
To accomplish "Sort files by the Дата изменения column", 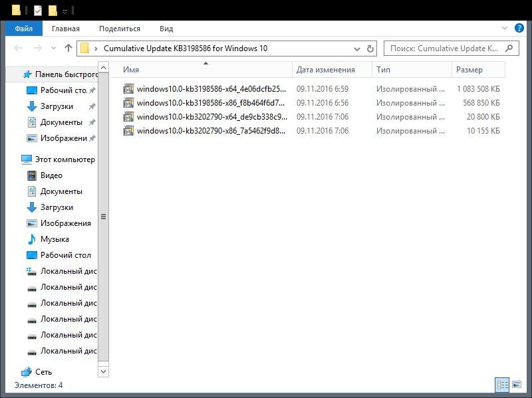I will (x=332, y=70).
